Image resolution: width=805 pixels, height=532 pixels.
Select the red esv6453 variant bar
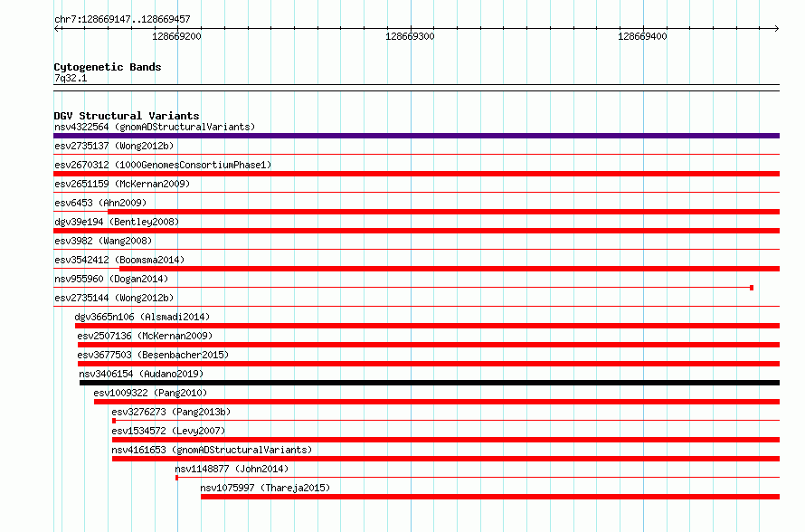pos(443,212)
